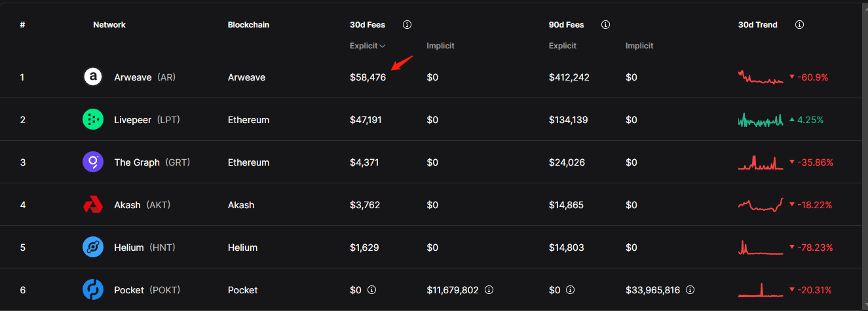
Task: Sort by 90d Explicit column header
Action: pos(563,46)
